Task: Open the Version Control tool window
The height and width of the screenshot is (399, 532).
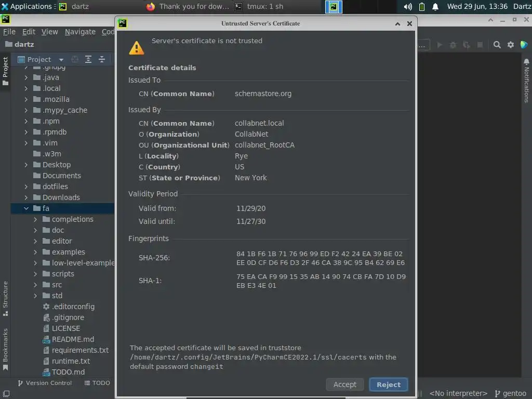Action: [x=45, y=383]
